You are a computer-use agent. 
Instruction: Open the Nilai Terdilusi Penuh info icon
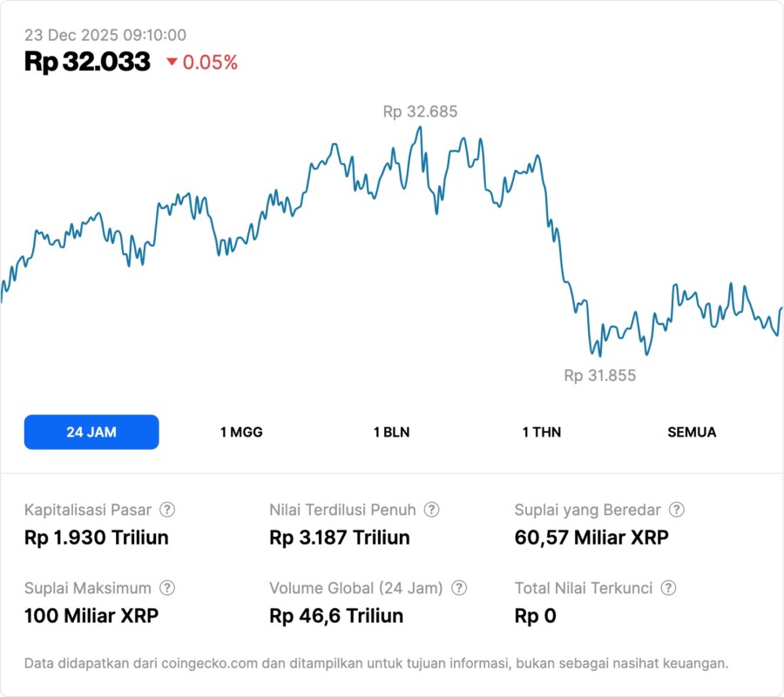click(431, 510)
